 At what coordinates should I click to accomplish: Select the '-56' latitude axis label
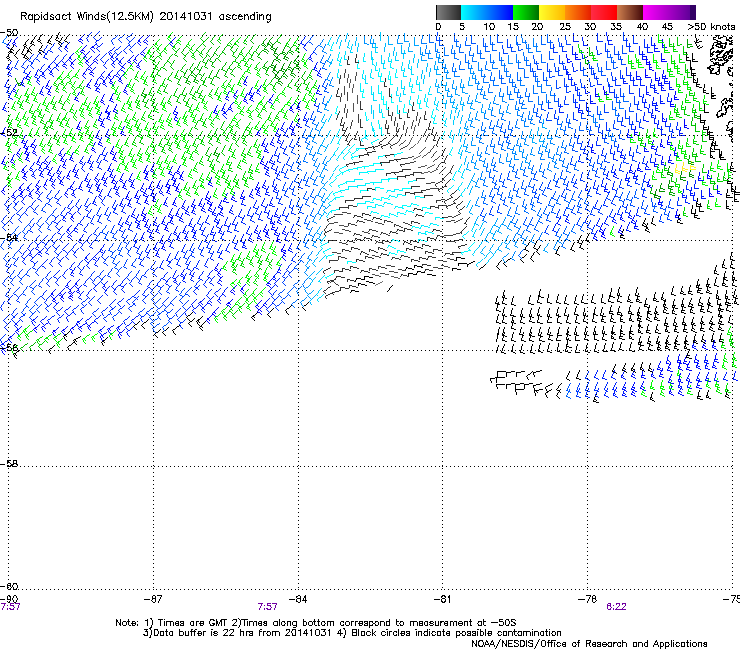point(9,347)
